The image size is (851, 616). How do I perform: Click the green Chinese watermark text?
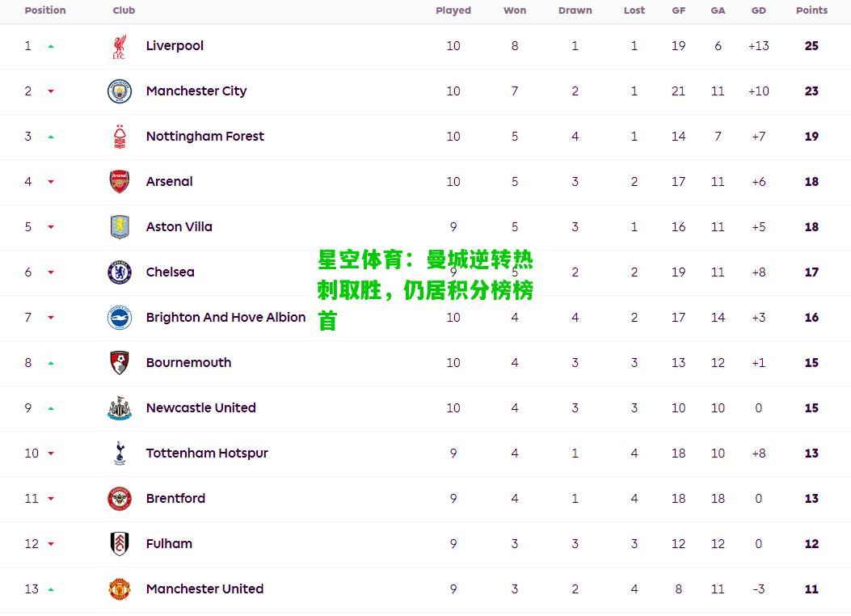click(425, 290)
